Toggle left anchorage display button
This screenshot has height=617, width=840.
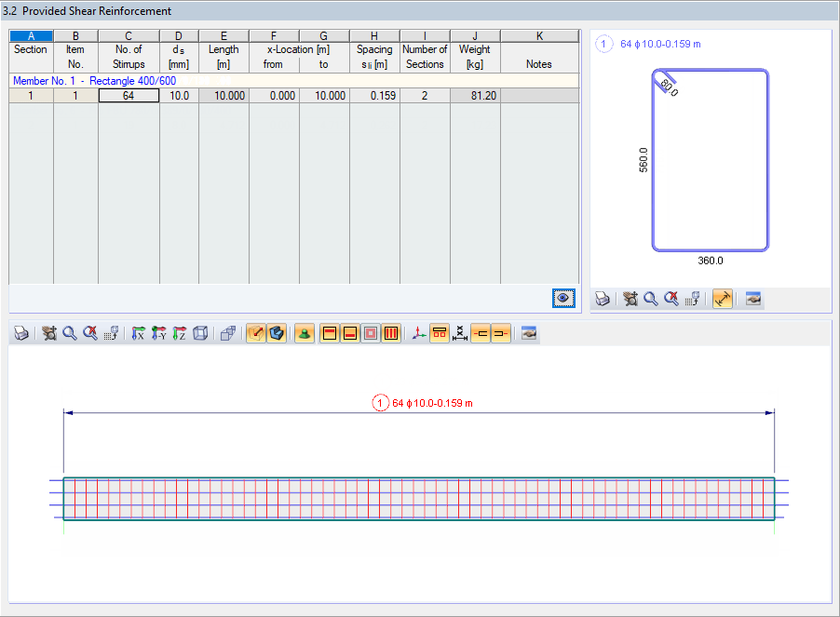(x=481, y=333)
